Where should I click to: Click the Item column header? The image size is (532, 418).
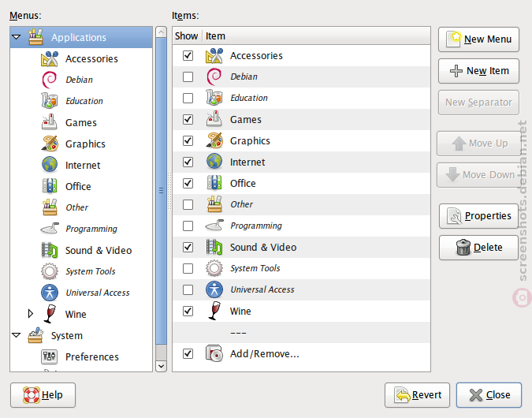point(317,35)
